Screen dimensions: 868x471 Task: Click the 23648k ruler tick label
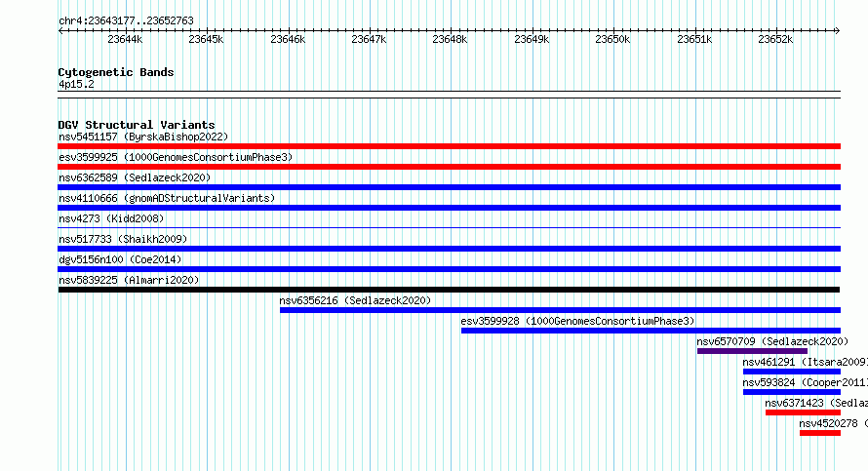(x=450, y=39)
